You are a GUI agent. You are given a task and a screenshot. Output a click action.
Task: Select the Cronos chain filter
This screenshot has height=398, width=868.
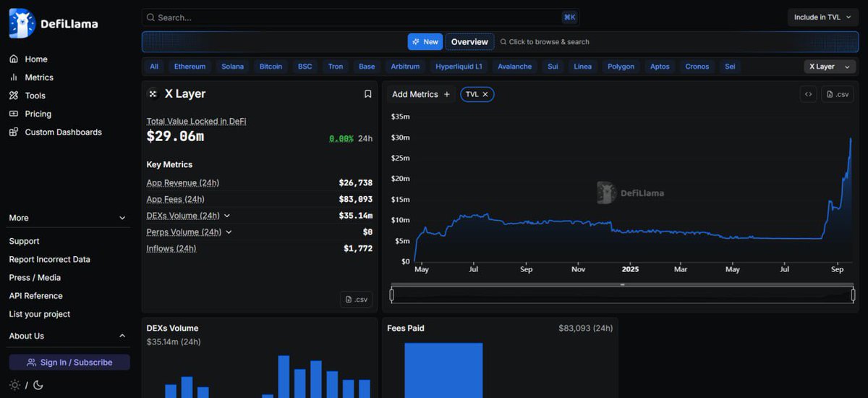click(x=697, y=67)
